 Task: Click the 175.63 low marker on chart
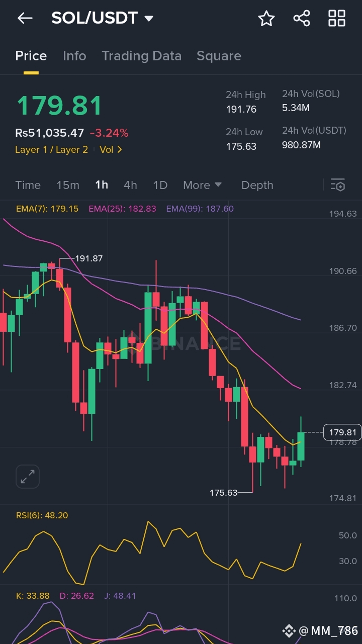pos(223,493)
